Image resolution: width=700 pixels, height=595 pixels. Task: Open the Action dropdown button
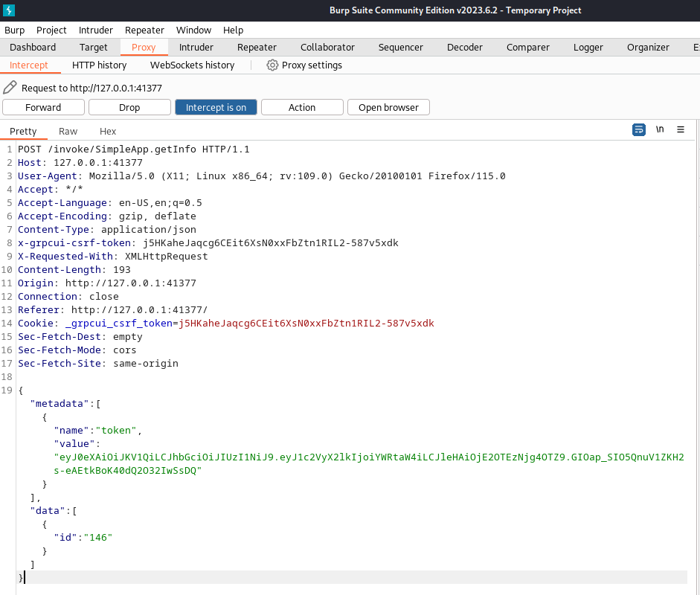(302, 107)
